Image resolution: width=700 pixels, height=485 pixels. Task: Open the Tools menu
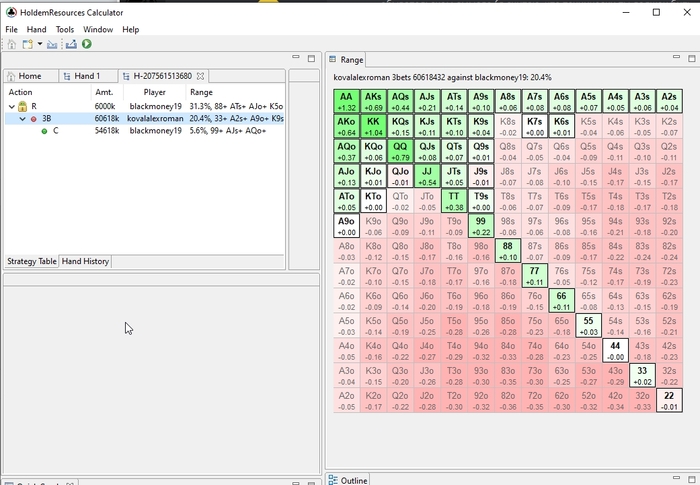coord(65,29)
